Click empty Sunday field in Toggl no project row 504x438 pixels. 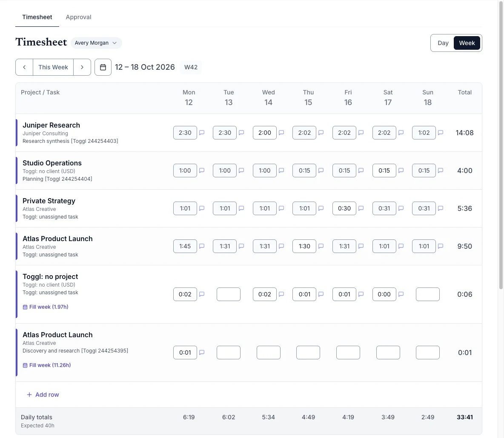(427, 294)
